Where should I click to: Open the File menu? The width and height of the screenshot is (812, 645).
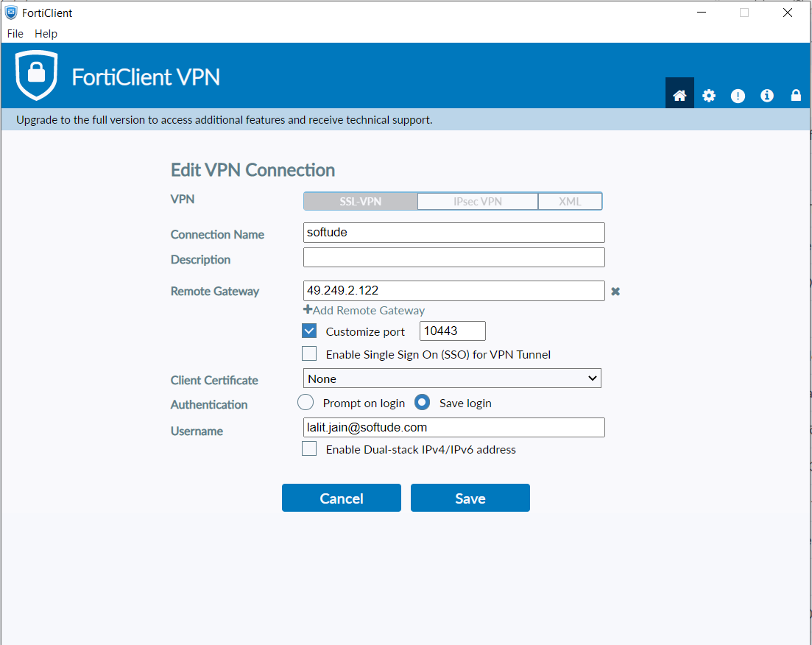[15, 34]
